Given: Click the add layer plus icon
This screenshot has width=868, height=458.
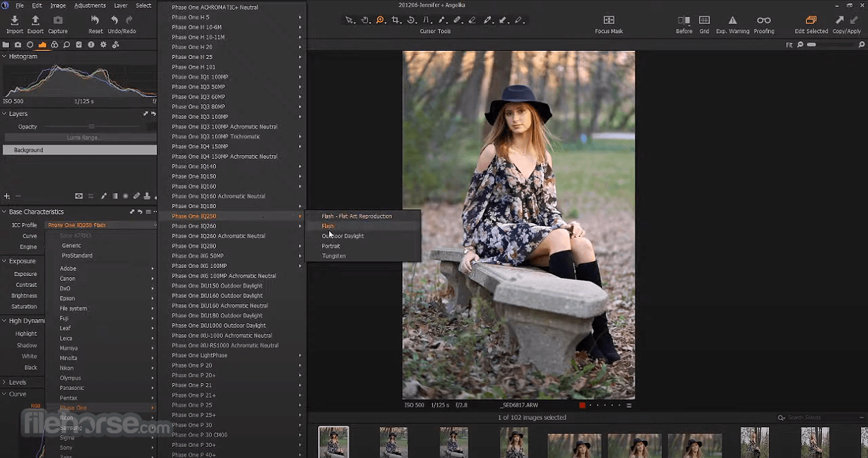Looking at the screenshot, I should (7, 196).
